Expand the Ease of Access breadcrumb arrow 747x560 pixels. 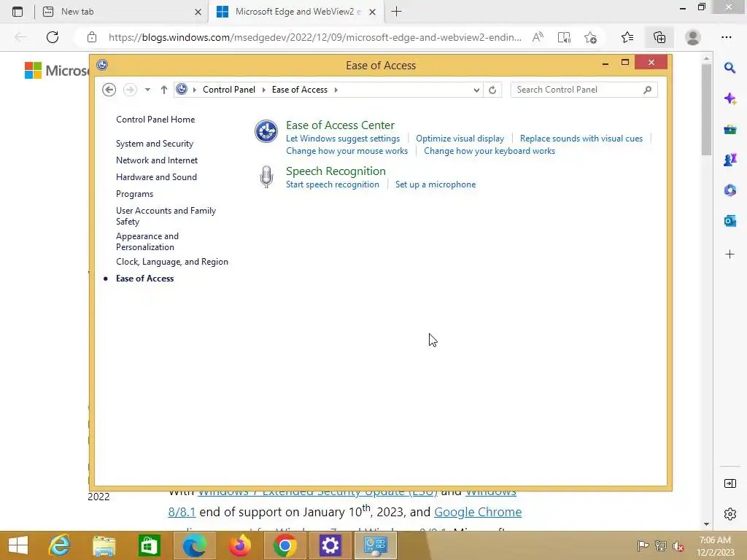pyautogui.click(x=336, y=90)
